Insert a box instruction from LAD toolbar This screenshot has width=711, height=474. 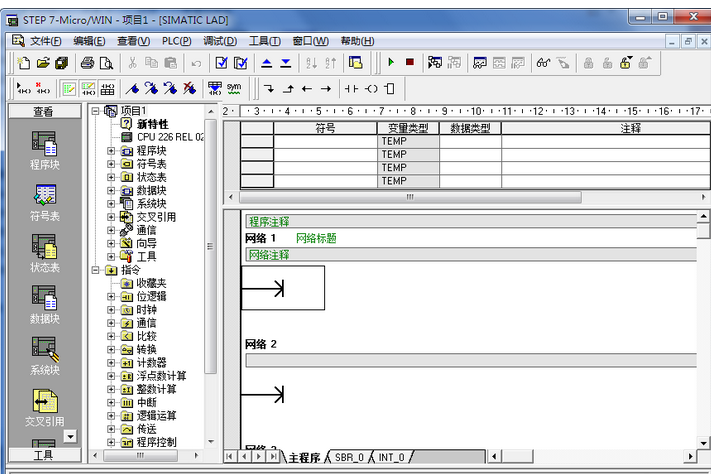click(390, 89)
